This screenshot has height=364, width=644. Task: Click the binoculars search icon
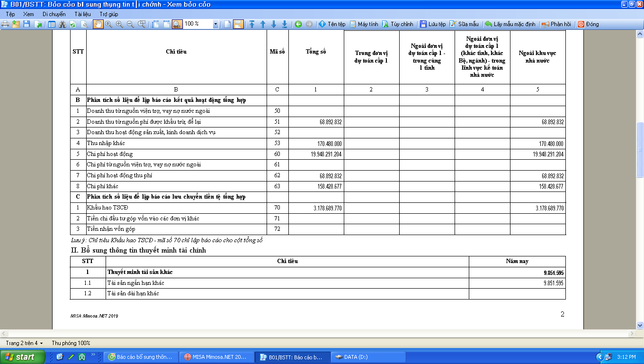(x=62, y=24)
